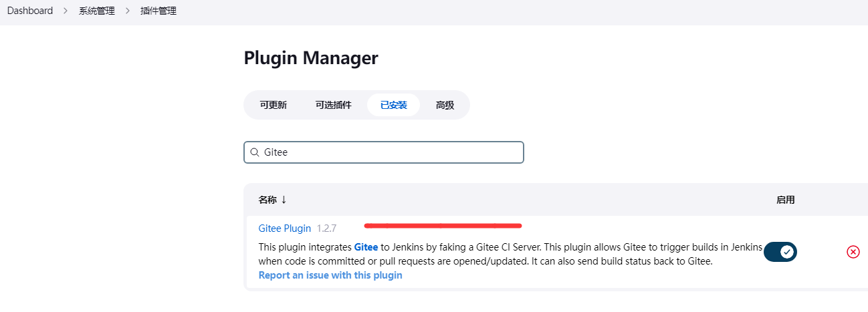The width and height of the screenshot is (868, 312).
Task: Sort plugins by the 名称 column header
Action: point(267,200)
